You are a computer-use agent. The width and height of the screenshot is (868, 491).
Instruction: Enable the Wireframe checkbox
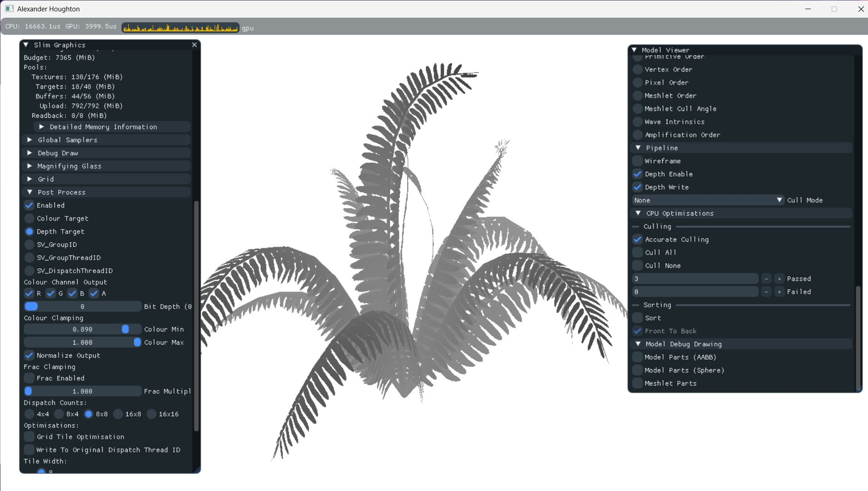click(x=638, y=161)
